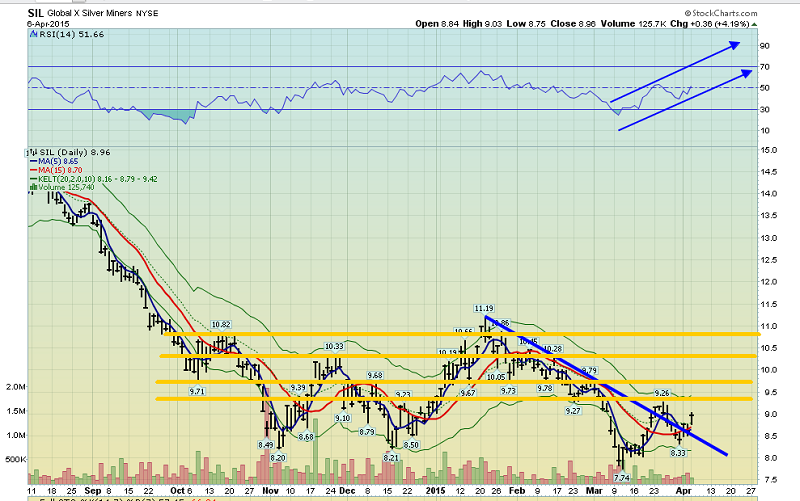This screenshot has width=800, height=501.
Task: Click the RSI(14) indicator line icon
Action: tap(33, 34)
